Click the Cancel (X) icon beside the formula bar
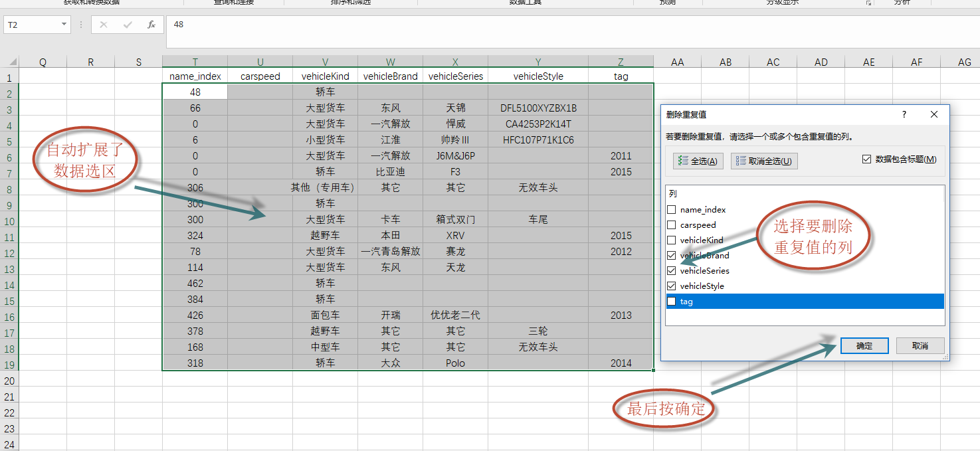This screenshot has width=980, height=451. pyautogui.click(x=103, y=25)
